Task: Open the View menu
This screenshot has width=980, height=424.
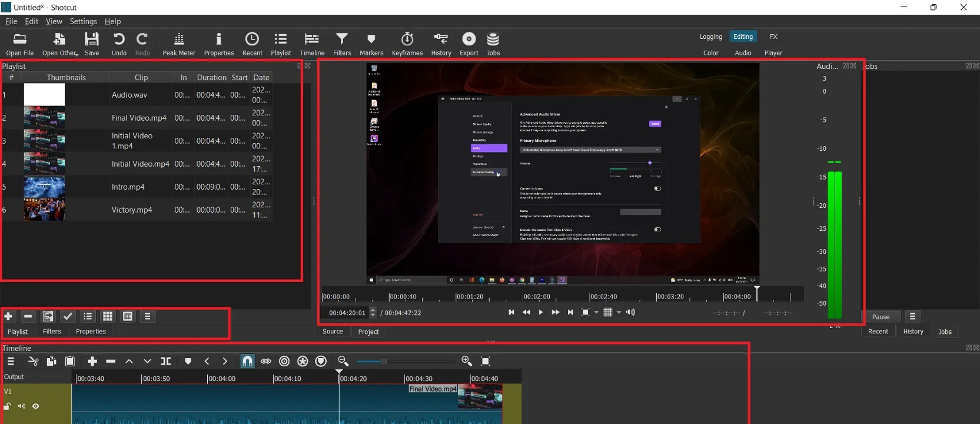Action: 54,21
